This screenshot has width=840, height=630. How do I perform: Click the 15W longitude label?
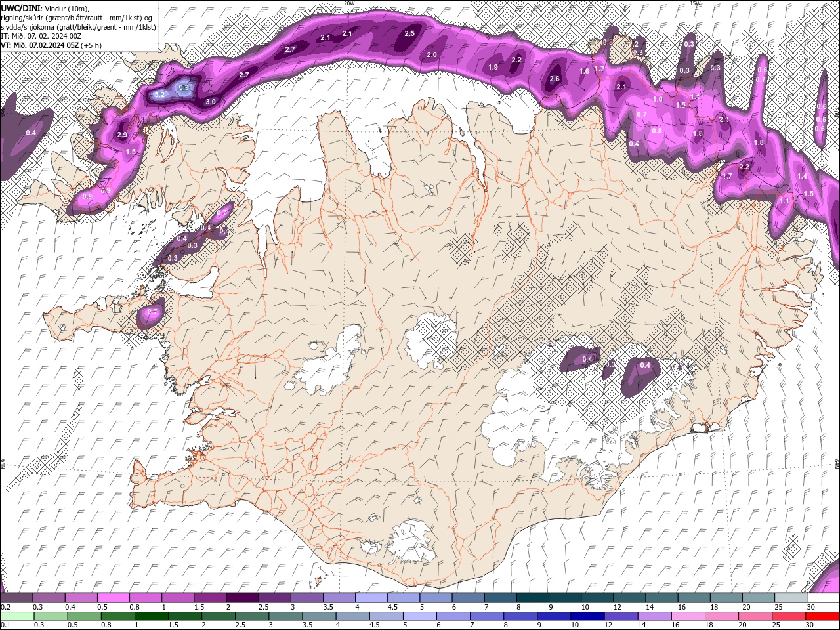(695, 3)
